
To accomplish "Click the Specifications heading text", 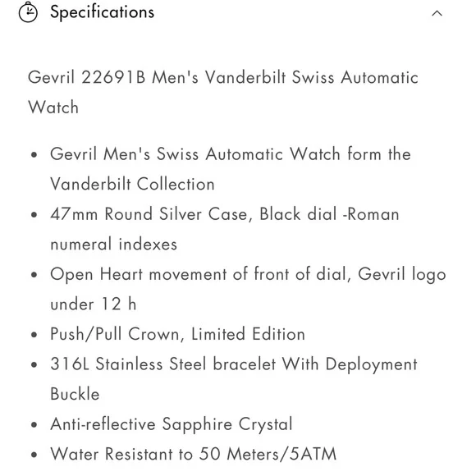I will coord(103,12).
